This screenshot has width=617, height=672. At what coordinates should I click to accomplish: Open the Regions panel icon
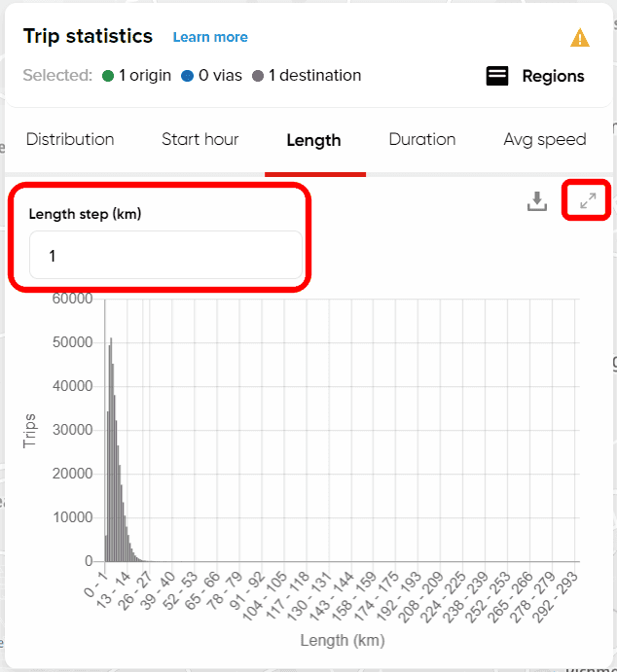point(497,76)
